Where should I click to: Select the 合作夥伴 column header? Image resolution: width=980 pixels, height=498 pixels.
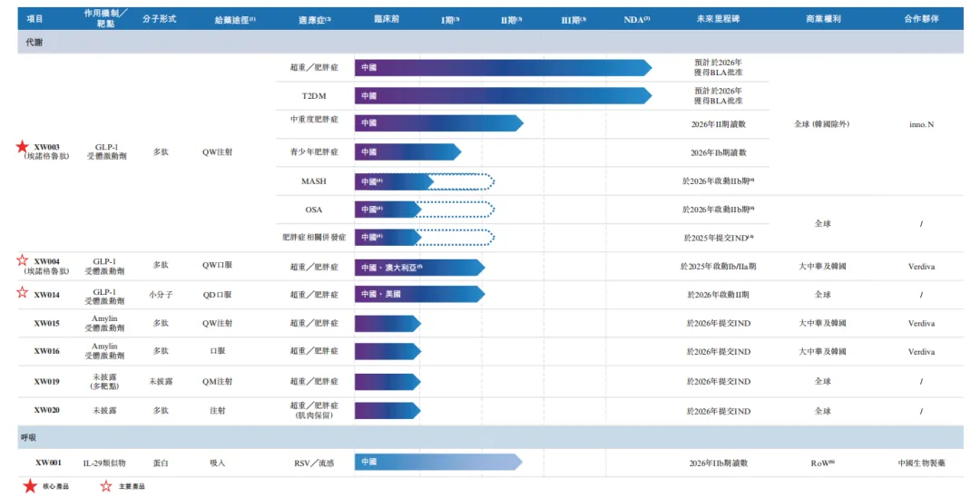(920, 19)
